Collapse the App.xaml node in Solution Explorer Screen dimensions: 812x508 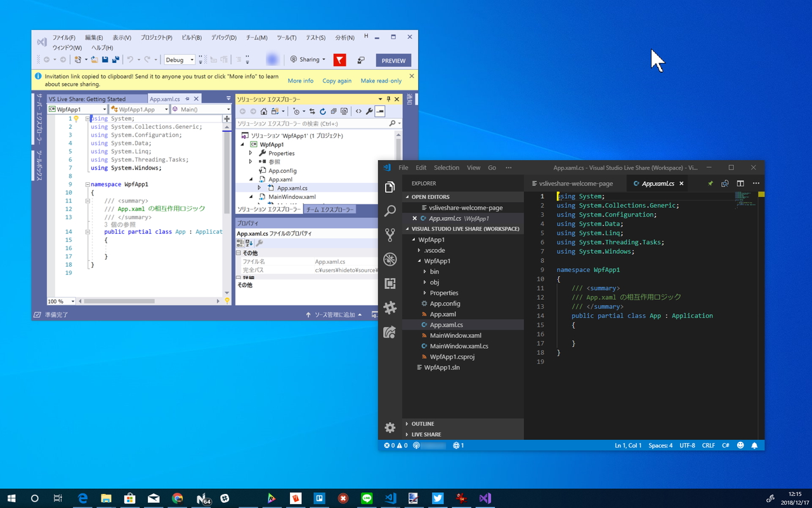tap(252, 179)
